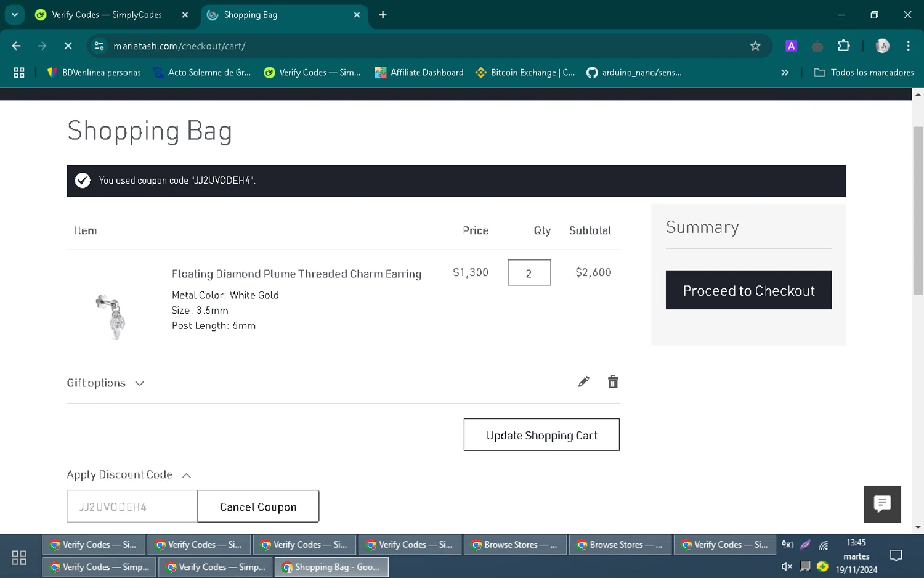Open Windows notification center icon
This screenshot has height=578, width=924.
896,556
